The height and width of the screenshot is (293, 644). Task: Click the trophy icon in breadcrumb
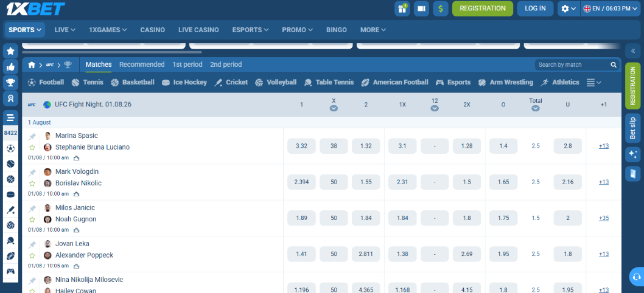(x=68, y=65)
